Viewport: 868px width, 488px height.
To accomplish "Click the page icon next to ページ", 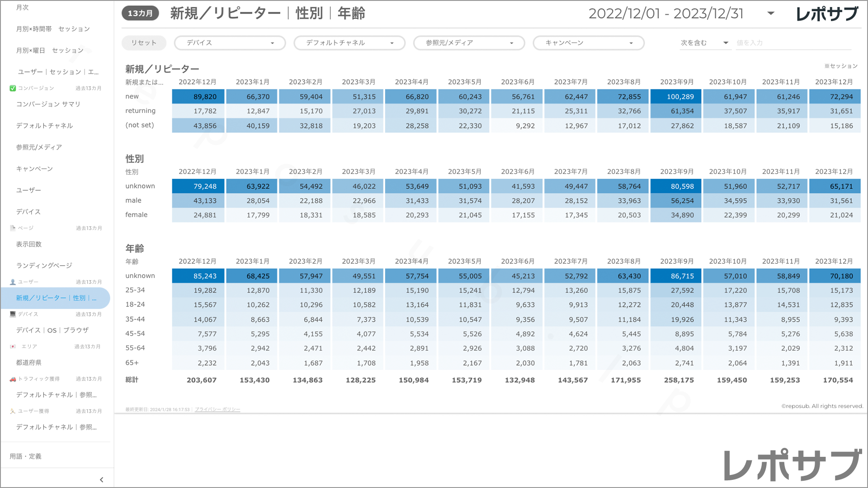I will tap(13, 228).
